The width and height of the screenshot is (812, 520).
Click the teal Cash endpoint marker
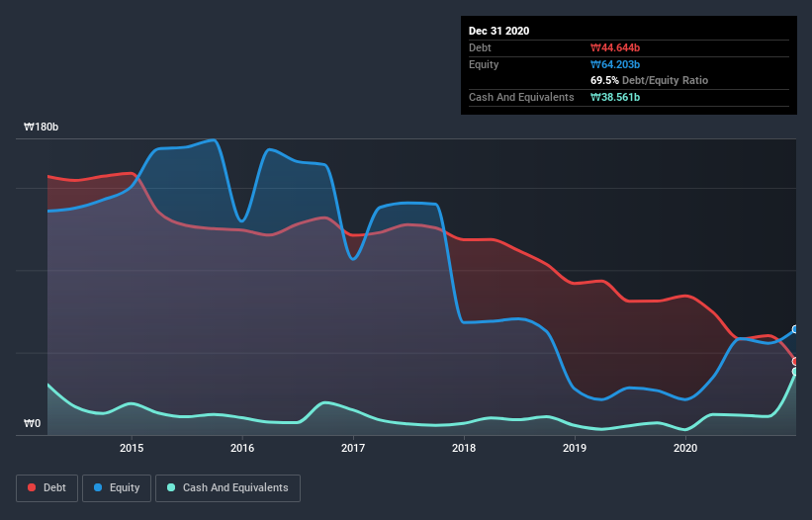pyautogui.click(x=795, y=372)
